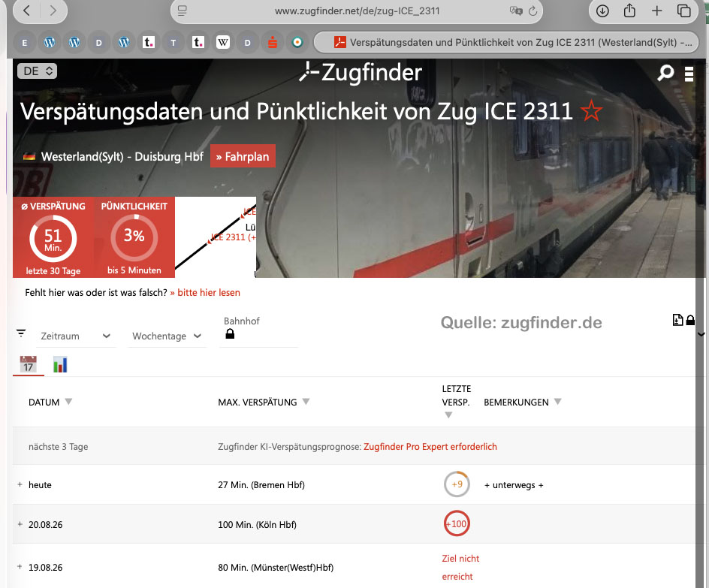Open the downloads icon in Safari toolbar
This screenshot has height=588, width=709.
coord(602,11)
